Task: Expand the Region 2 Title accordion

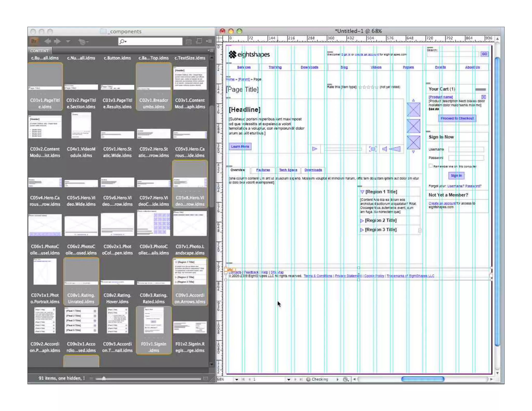Action: tap(362, 221)
